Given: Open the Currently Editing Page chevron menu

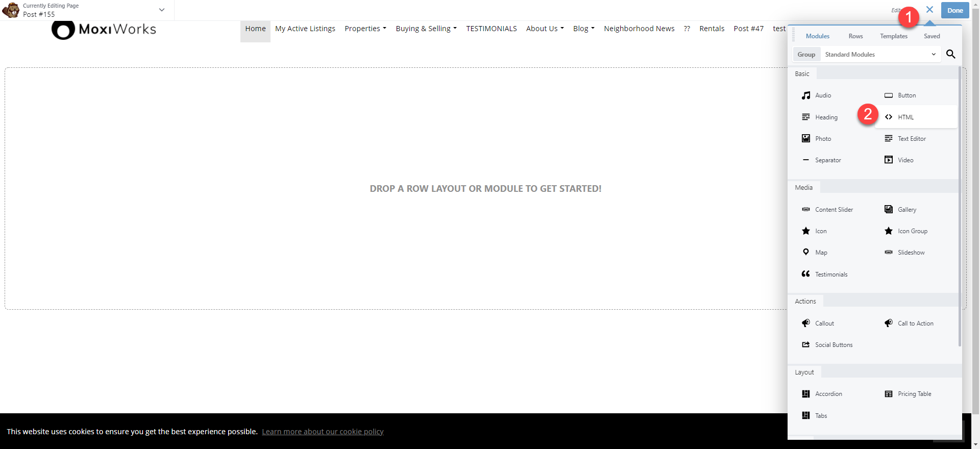Looking at the screenshot, I should pos(162,10).
